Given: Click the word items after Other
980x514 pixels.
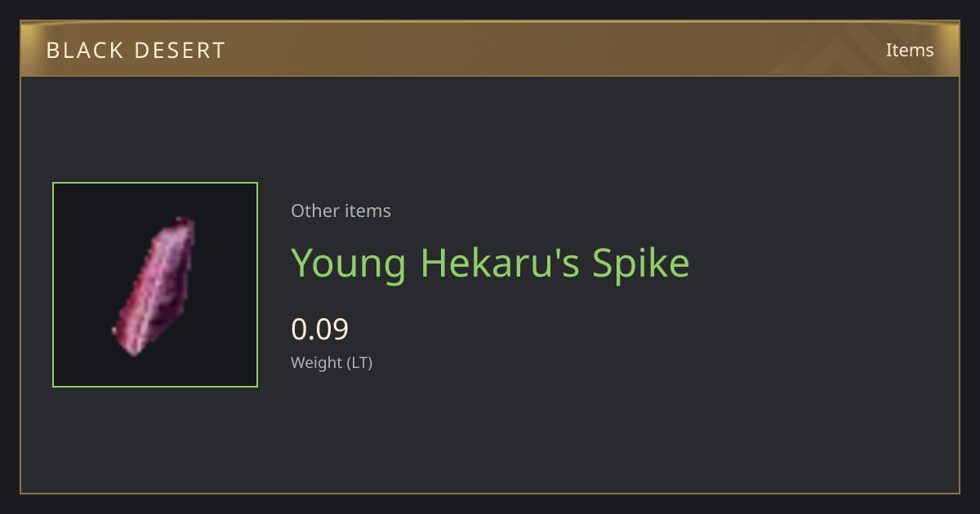Looking at the screenshot, I should click(x=367, y=210).
